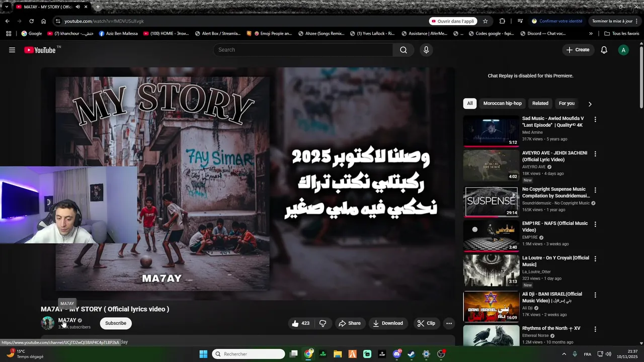
Task: Open File Explorer from the taskbar
Action: (338, 354)
